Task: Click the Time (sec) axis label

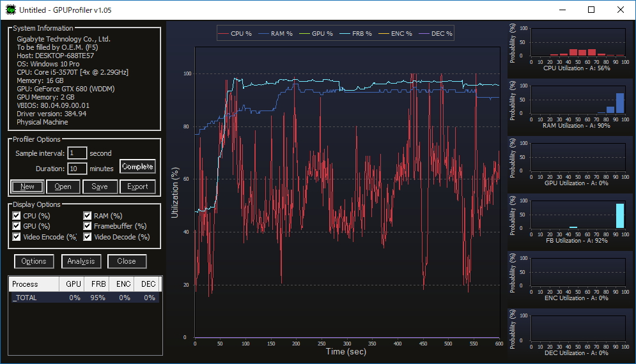Action: (x=346, y=351)
